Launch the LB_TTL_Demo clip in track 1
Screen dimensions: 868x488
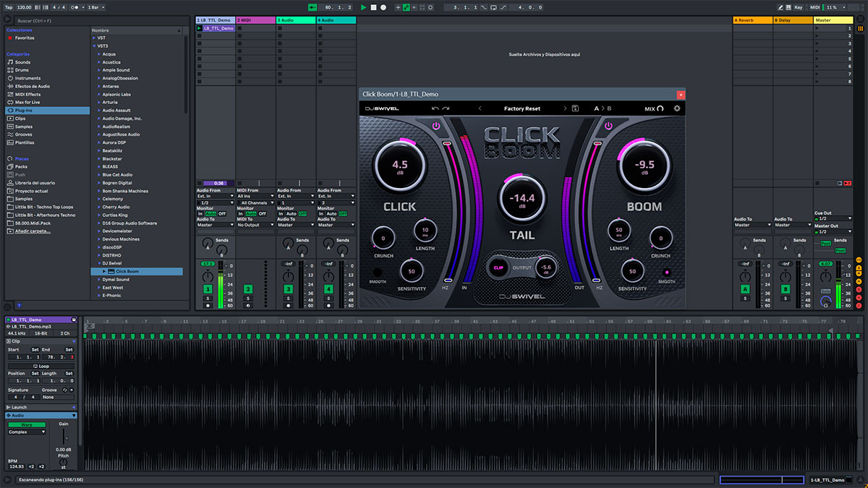click(x=200, y=28)
